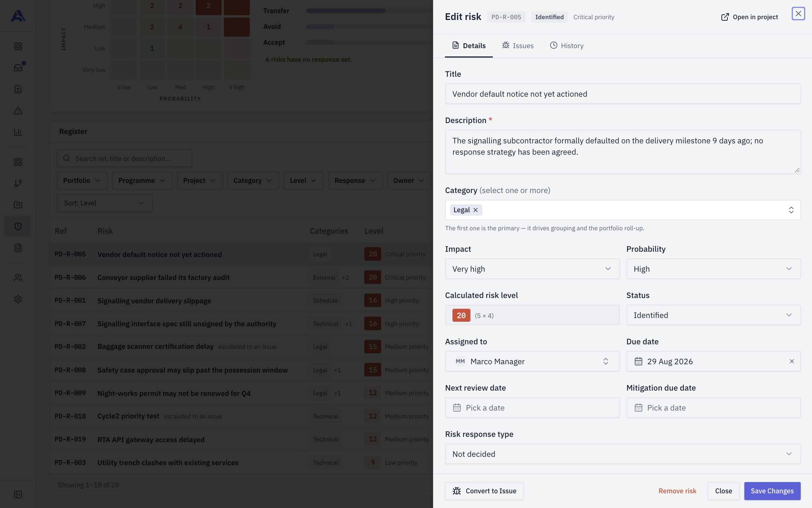
Task: Select the shield risk icon in sidebar
Action: [18, 226]
